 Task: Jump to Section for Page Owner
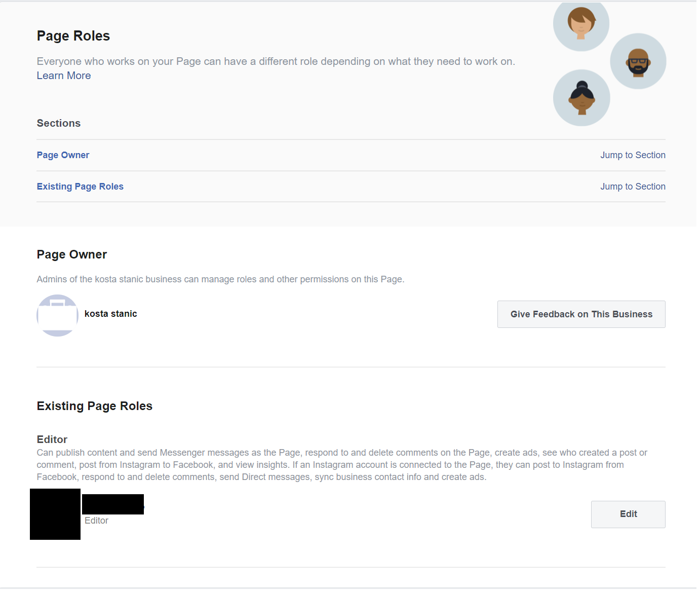(633, 155)
